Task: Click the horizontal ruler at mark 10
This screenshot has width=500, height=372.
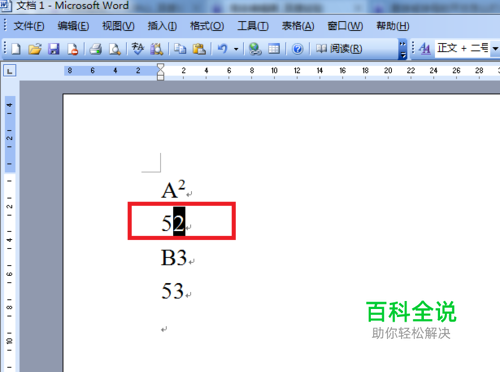Action: click(274, 70)
